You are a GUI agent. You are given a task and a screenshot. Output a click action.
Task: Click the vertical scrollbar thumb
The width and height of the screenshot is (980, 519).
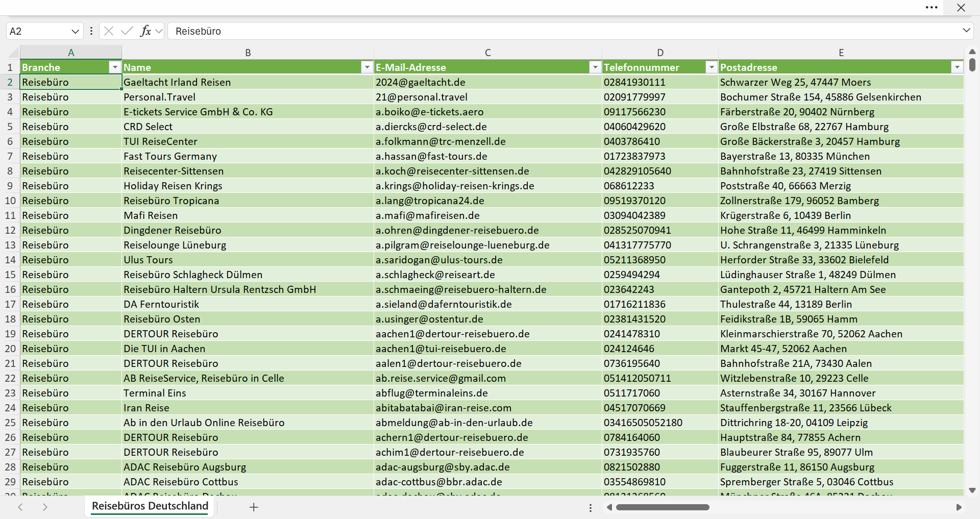972,64
